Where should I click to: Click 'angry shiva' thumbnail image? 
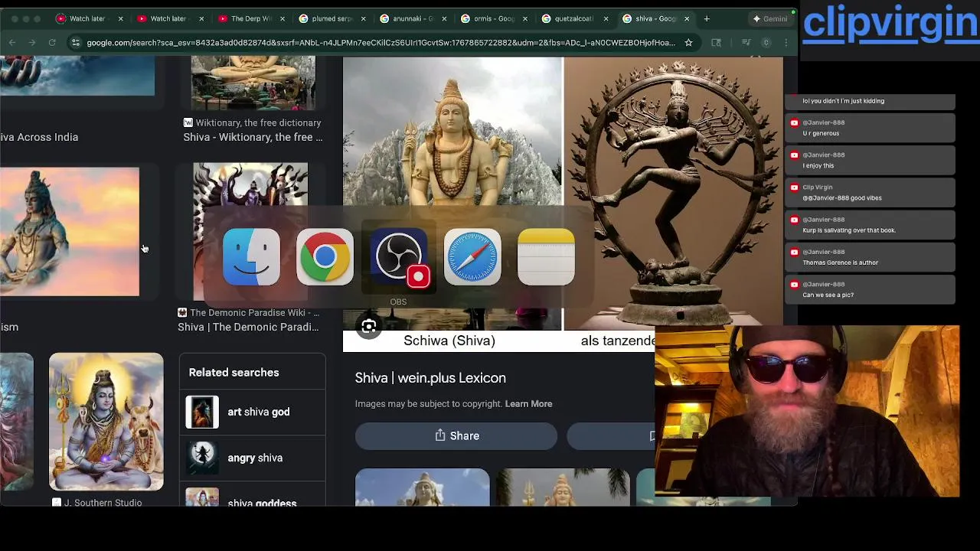tap(202, 458)
